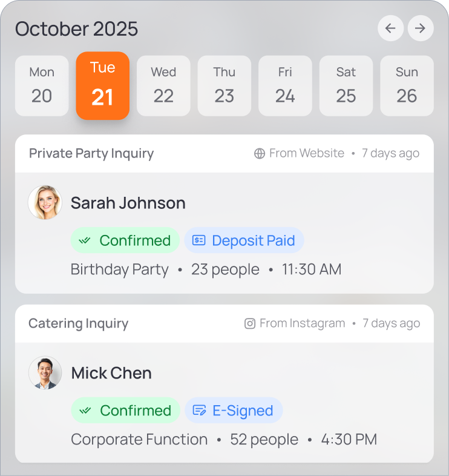The height and width of the screenshot is (476, 449).
Task: Click Mick Chen's Confirmed status badge
Action: tap(126, 411)
